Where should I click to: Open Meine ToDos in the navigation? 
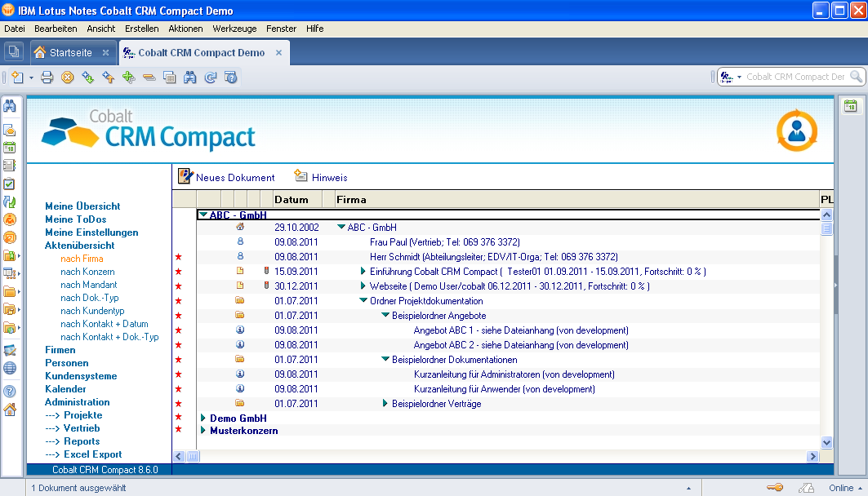(x=75, y=219)
